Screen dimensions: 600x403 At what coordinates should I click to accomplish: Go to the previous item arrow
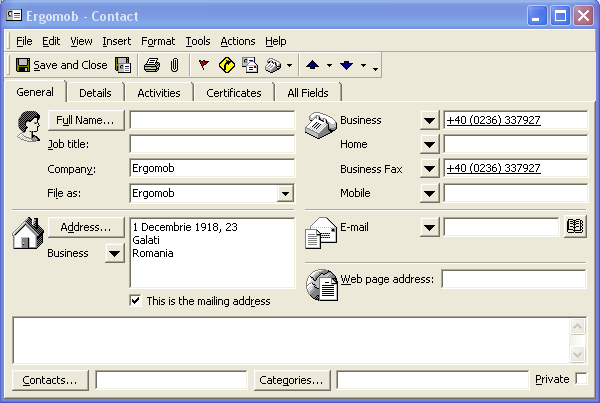click(313, 65)
